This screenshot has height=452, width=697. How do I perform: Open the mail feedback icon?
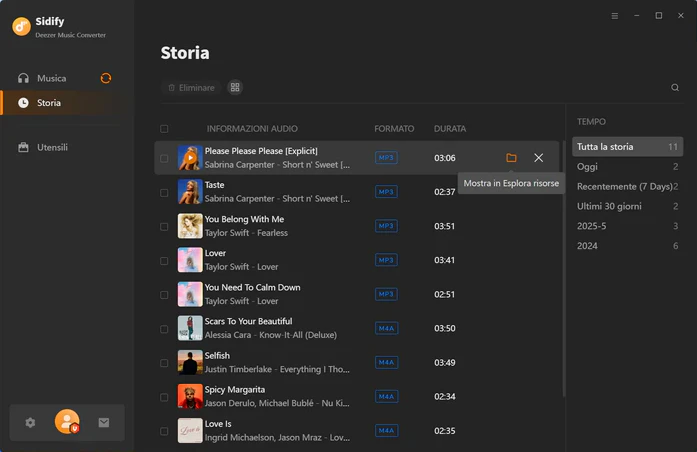(x=104, y=423)
